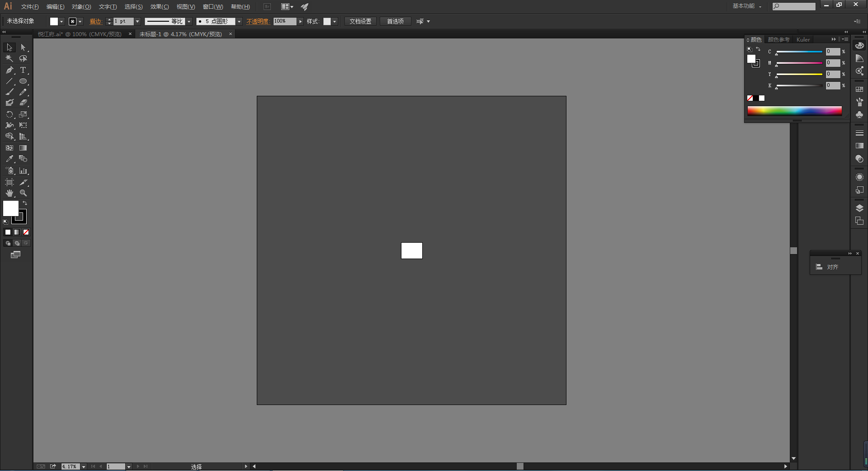Open the 基本功能 workspace switcher

747,6
